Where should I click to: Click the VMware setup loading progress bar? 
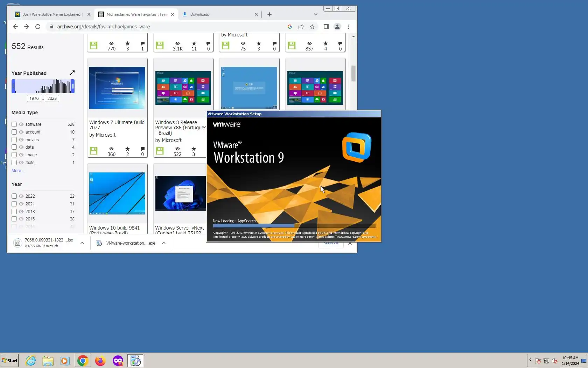[x=294, y=226]
